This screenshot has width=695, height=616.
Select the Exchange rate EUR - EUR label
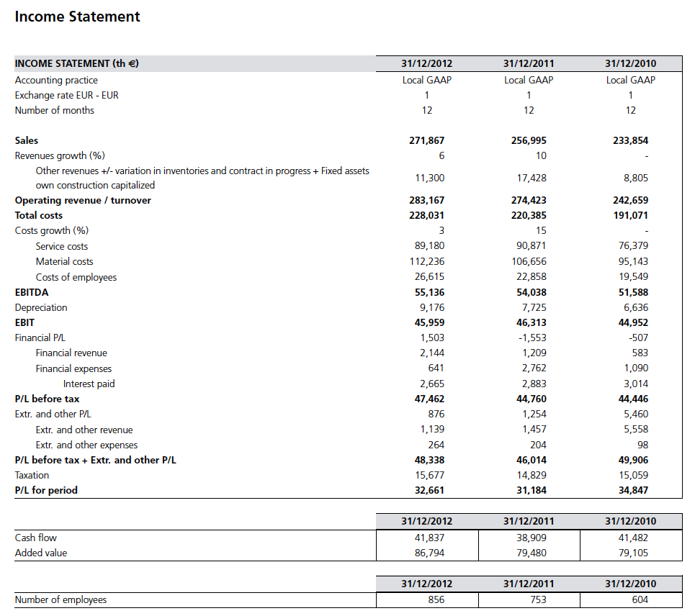click(66, 95)
